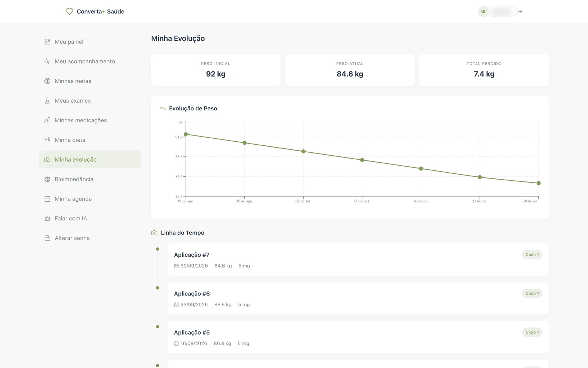Click the Minhas metas target icon
The image size is (588, 368).
click(x=47, y=81)
